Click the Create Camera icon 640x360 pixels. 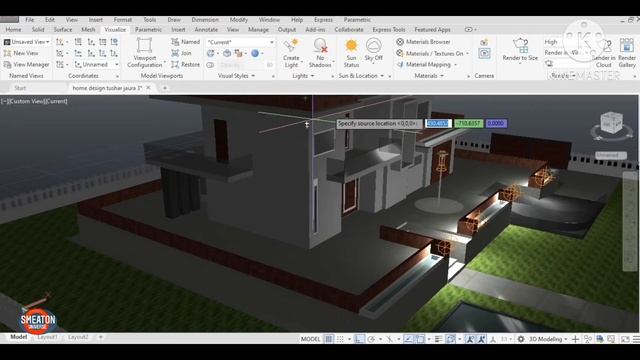[x=484, y=42]
